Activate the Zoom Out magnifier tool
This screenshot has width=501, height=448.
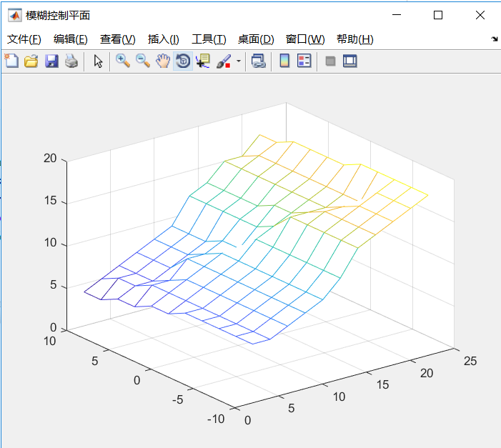pos(143,61)
